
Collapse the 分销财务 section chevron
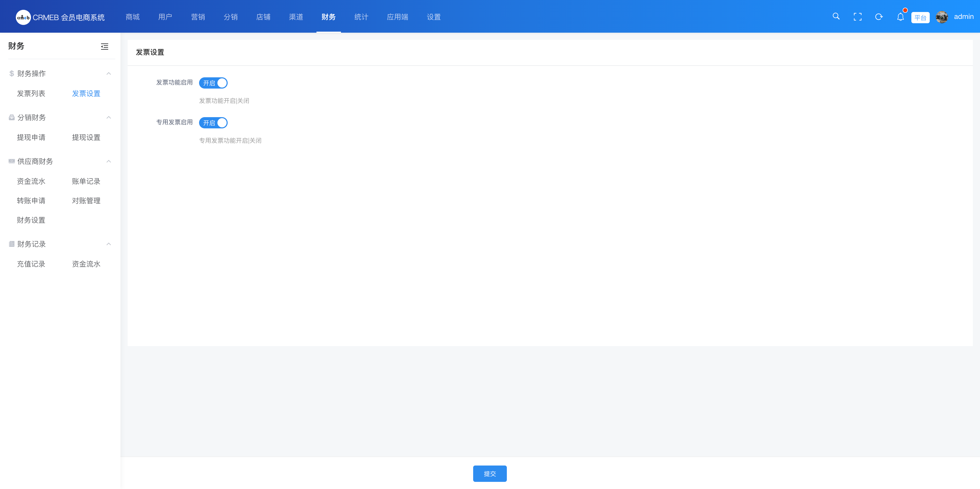pyautogui.click(x=109, y=118)
